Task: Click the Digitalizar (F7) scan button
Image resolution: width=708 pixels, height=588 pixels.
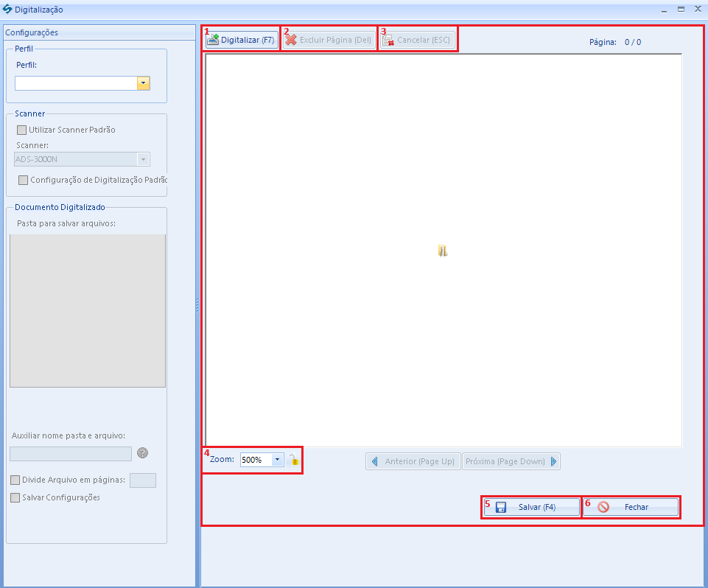Action: click(242, 40)
